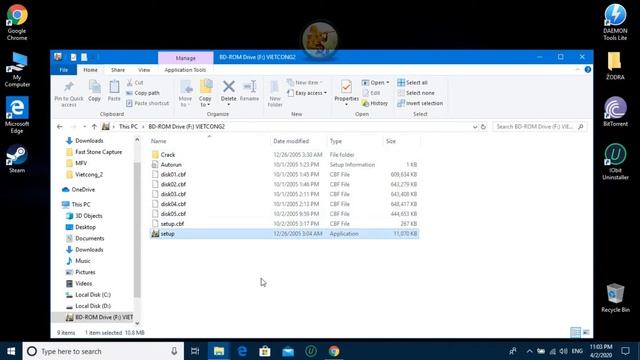Image resolution: width=640 pixels, height=360 pixels.
Task: Select the setup Application file
Action: click(x=284, y=234)
